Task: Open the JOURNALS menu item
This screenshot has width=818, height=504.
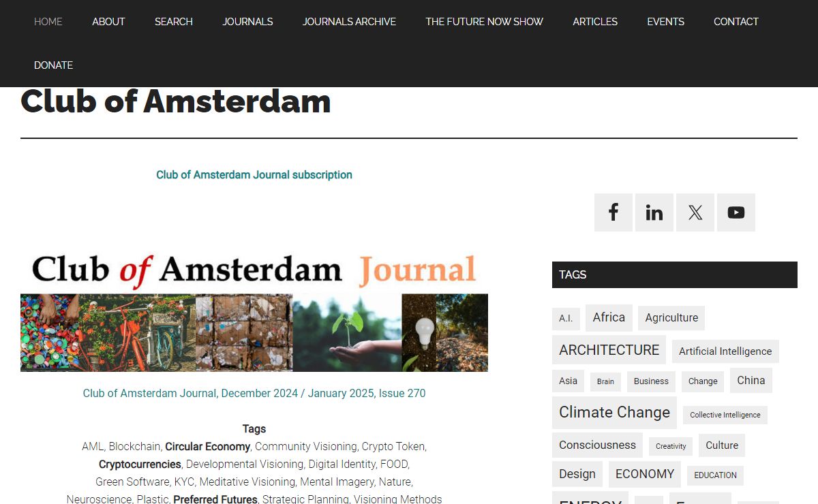Action: pos(247,22)
